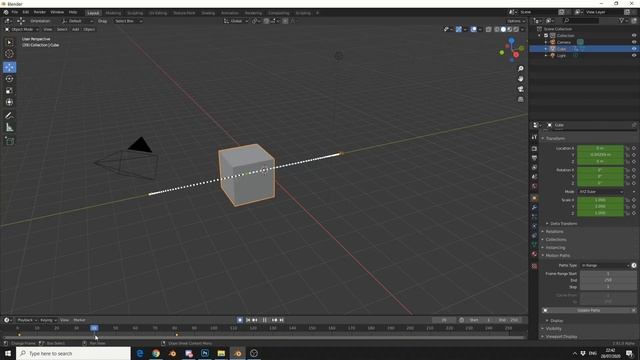Open the Window menu
This screenshot has height=360, width=640.
tap(57, 12)
